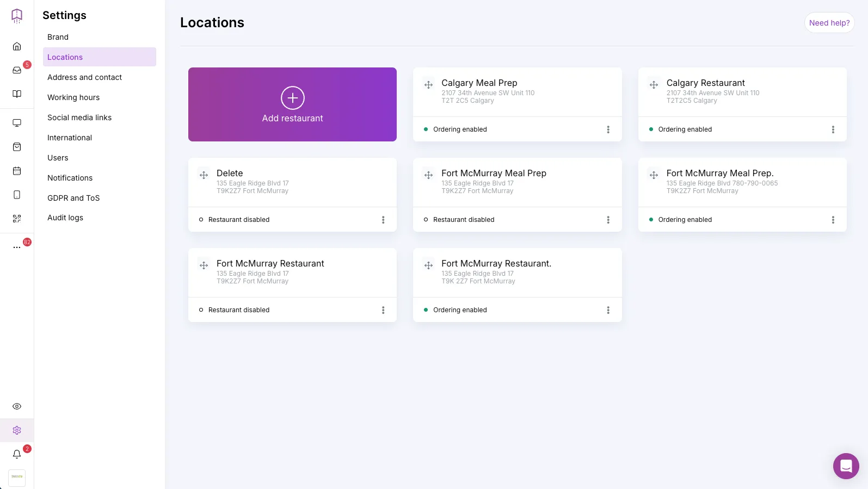Open the notifications bell icon
Image resolution: width=868 pixels, height=489 pixels.
tap(17, 454)
